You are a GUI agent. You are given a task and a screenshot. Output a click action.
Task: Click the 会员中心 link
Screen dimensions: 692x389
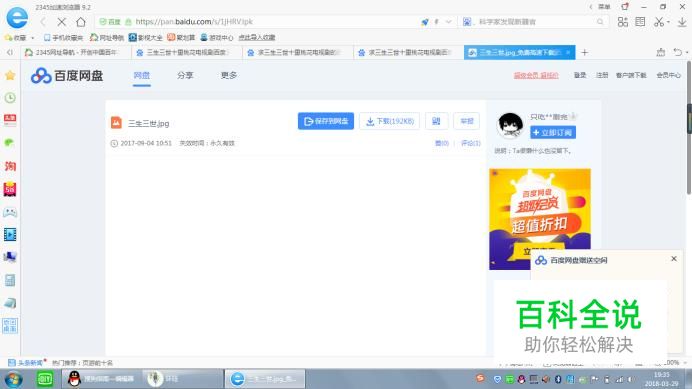pyautogui.click(x=669, y=76)
